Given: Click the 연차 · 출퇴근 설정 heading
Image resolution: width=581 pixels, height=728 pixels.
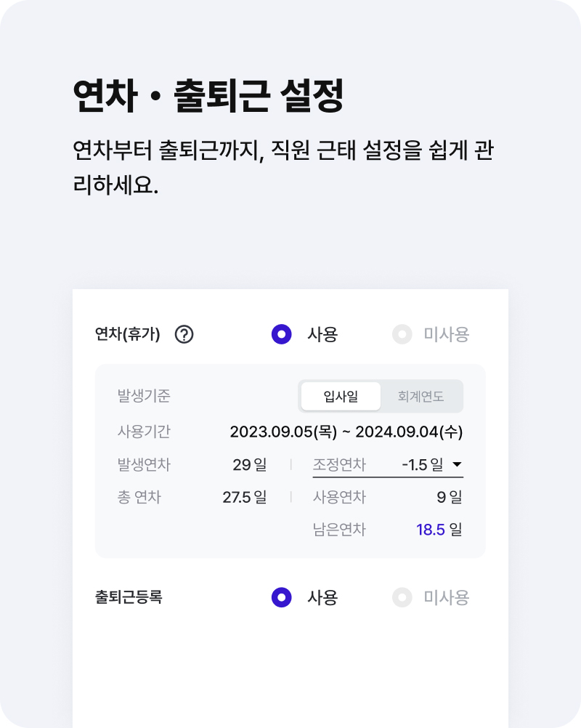Looking at the screenshot, I should [x=208, y=97].
